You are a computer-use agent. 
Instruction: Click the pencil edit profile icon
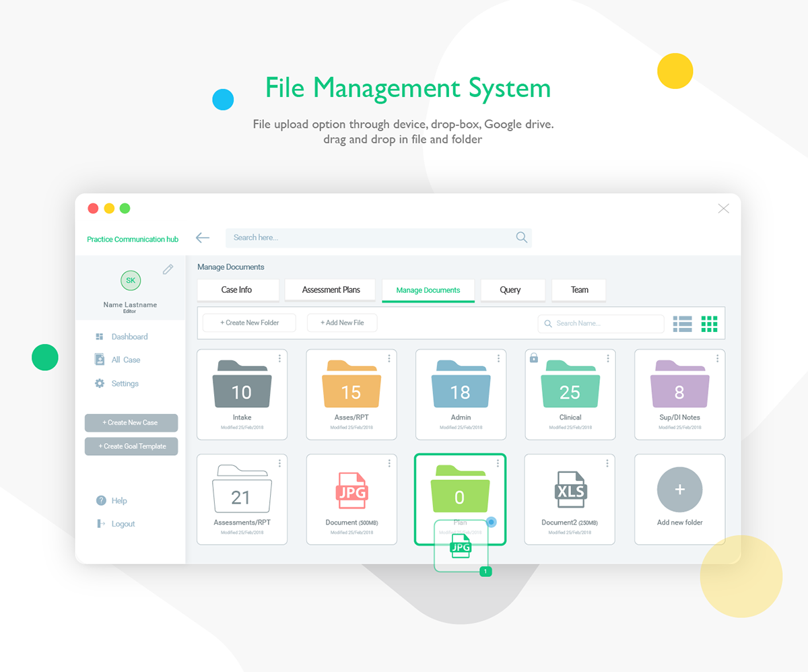coord(168,269)
